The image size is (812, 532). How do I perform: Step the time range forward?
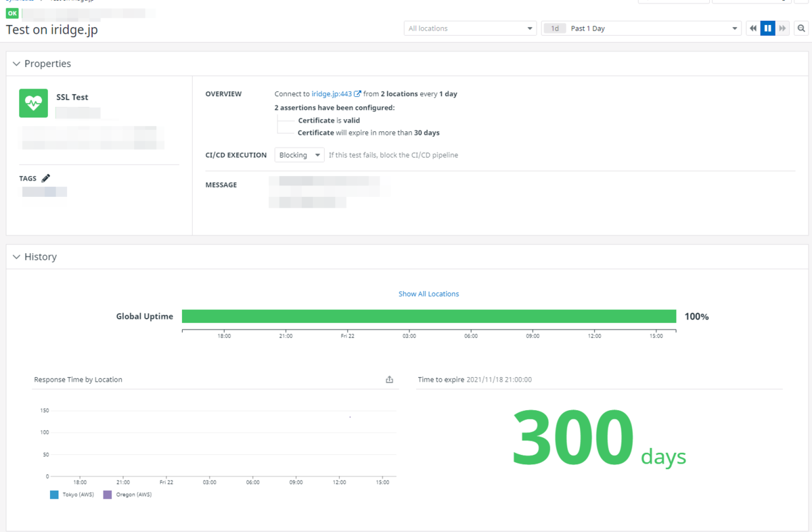pos(782,28)
